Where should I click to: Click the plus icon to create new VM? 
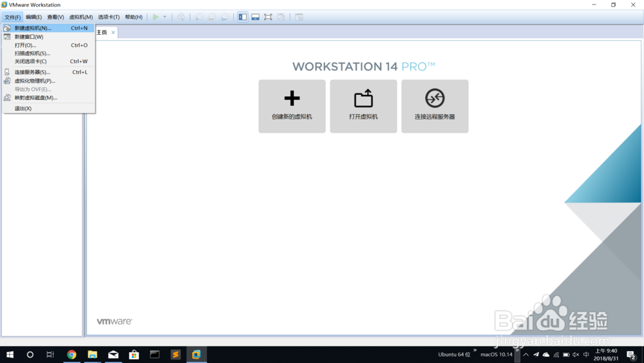click(x=292, y=98)
